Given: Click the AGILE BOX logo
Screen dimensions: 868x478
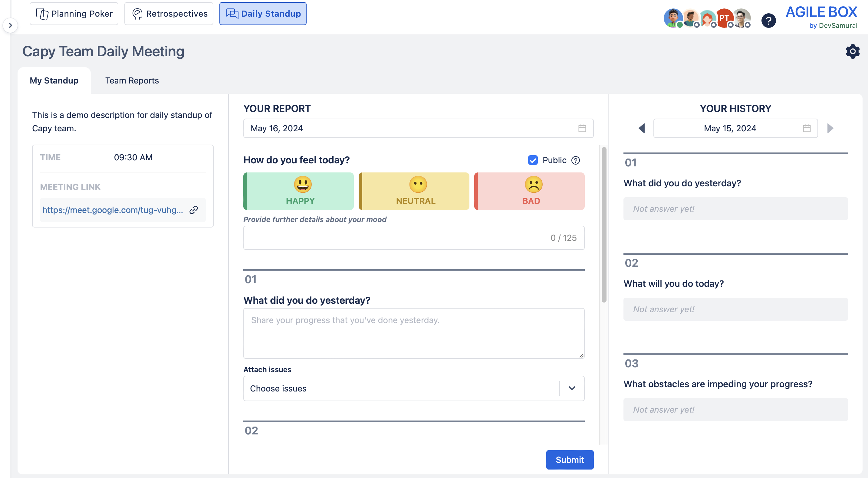Looking at the screenshot, I should 821,12.
